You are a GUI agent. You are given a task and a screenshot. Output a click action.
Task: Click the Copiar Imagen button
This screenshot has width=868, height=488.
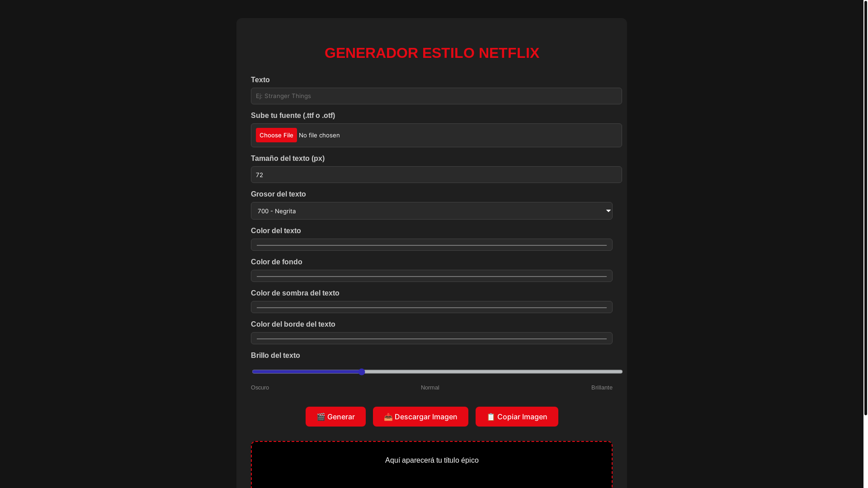[517, 417]
